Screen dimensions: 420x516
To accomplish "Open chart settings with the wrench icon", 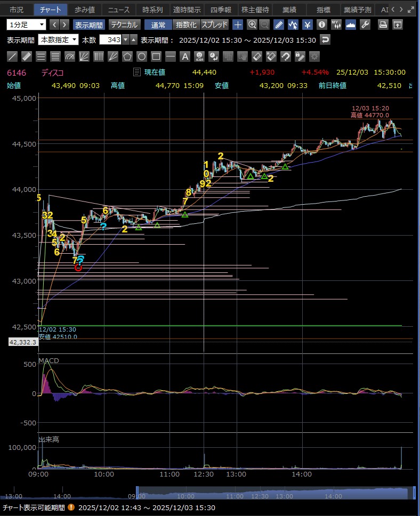I will tap(365, 25).
